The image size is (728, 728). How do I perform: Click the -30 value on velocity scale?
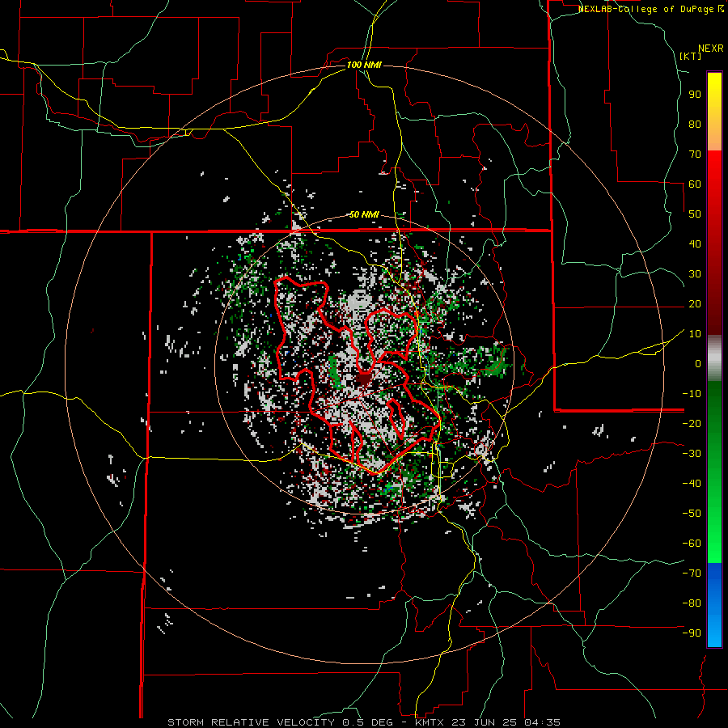pyautogui.click(x=692, y=453)
